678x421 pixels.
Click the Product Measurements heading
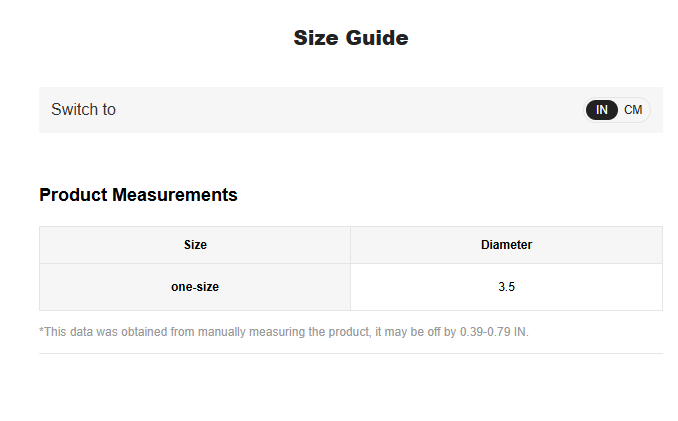[x=138, y=195]
